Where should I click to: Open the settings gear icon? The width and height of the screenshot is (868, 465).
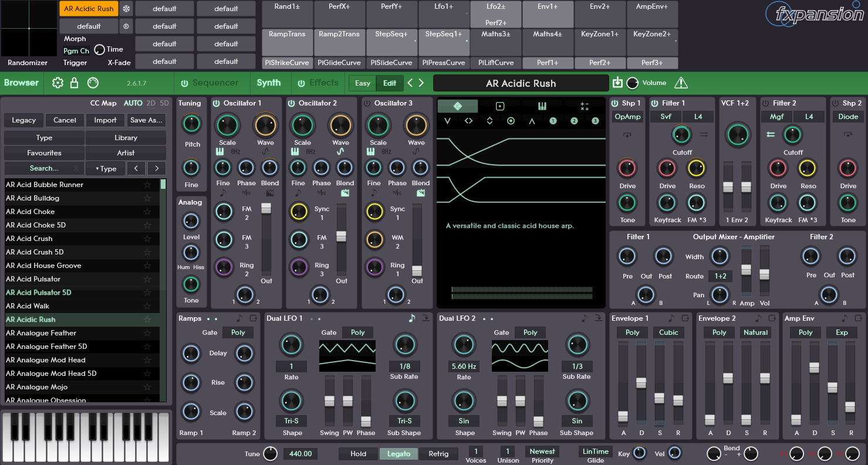tap(58, 83)
